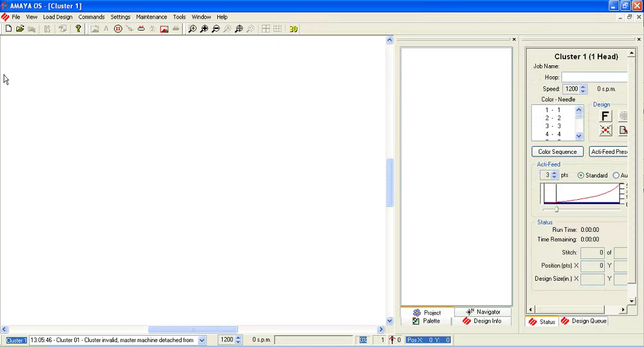Close the middle Project panel
The width and height of the screenshot is (644, 347).
(x=514, y=39)
